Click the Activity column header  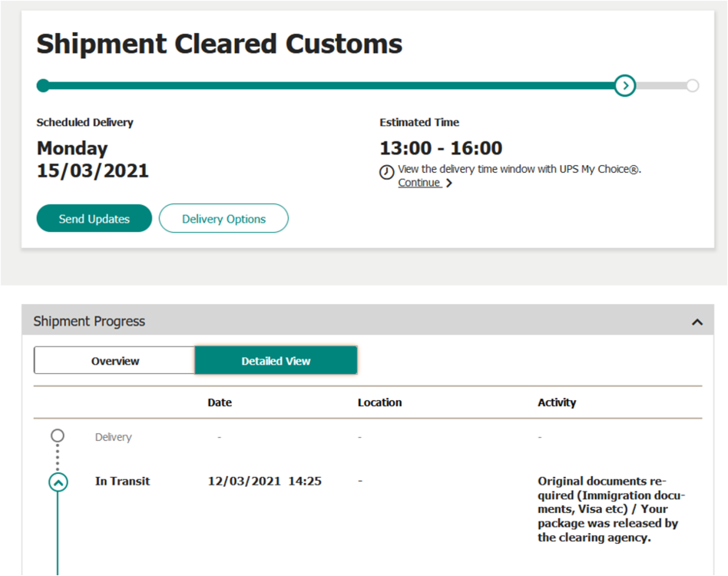[x=557, y=402]
